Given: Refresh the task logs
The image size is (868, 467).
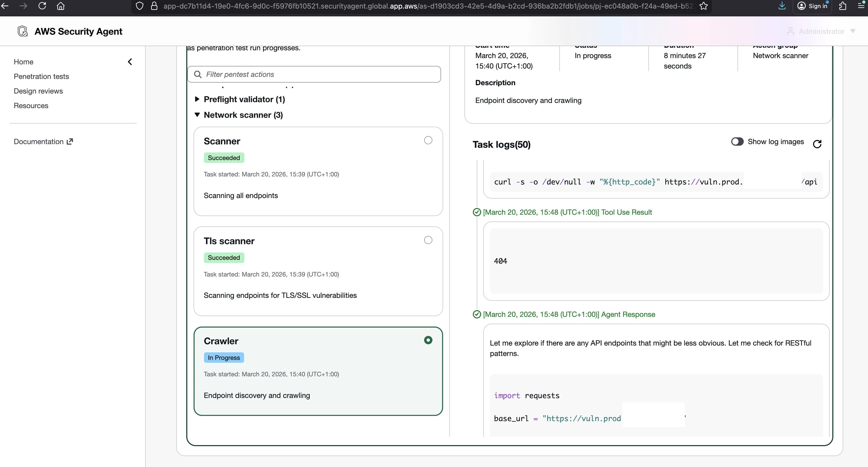Looking at the screenshot, I should 817,144.
